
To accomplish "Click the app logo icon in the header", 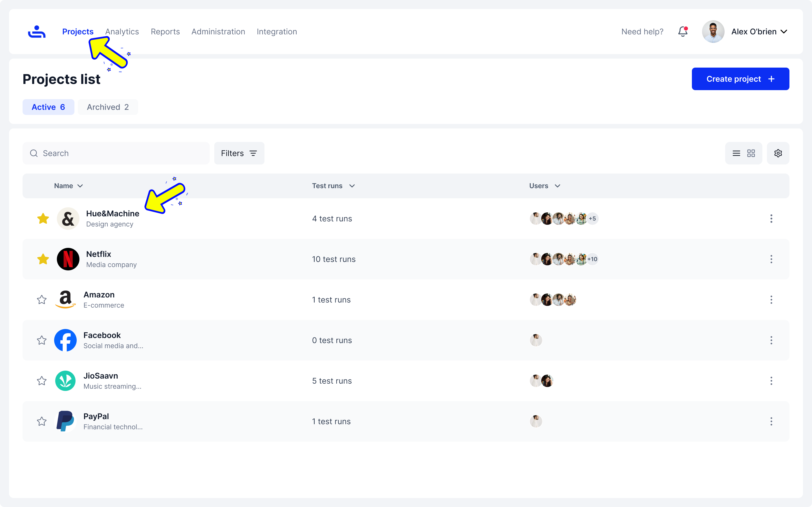I will (x=37, y=32).
